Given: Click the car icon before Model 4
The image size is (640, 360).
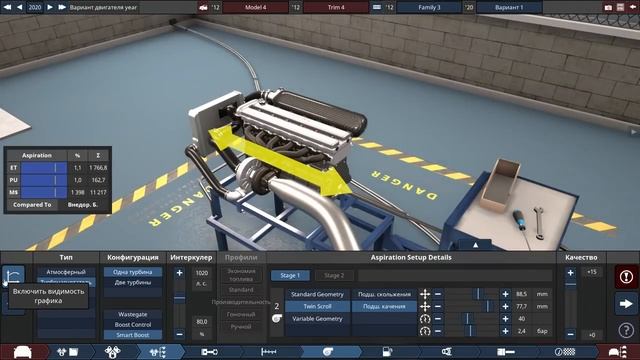Looking at the screenshot, I should click(203, 7).
